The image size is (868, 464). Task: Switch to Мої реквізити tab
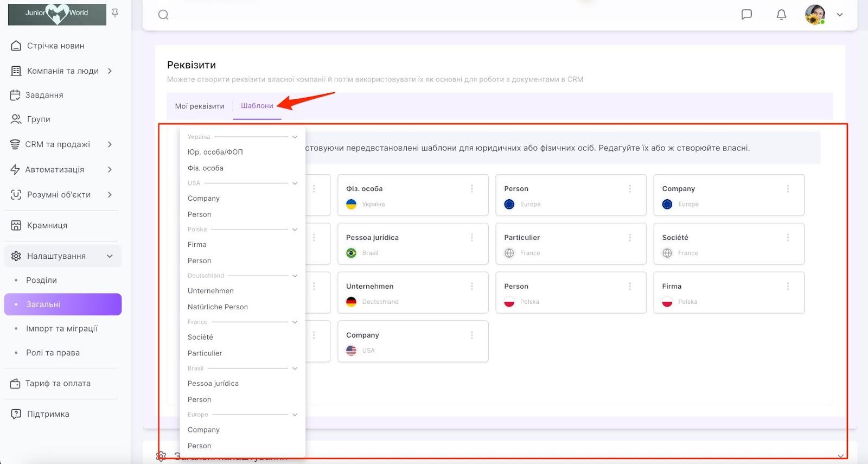199,106
